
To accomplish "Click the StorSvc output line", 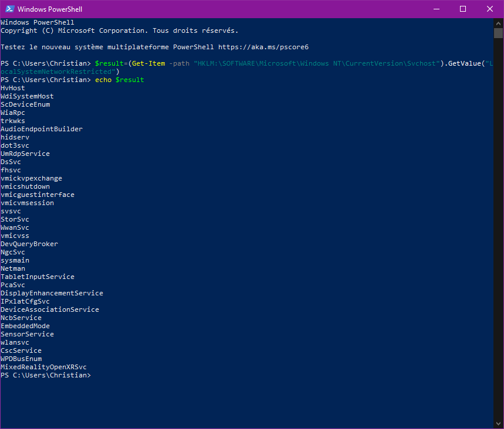I will pos(15,219).
